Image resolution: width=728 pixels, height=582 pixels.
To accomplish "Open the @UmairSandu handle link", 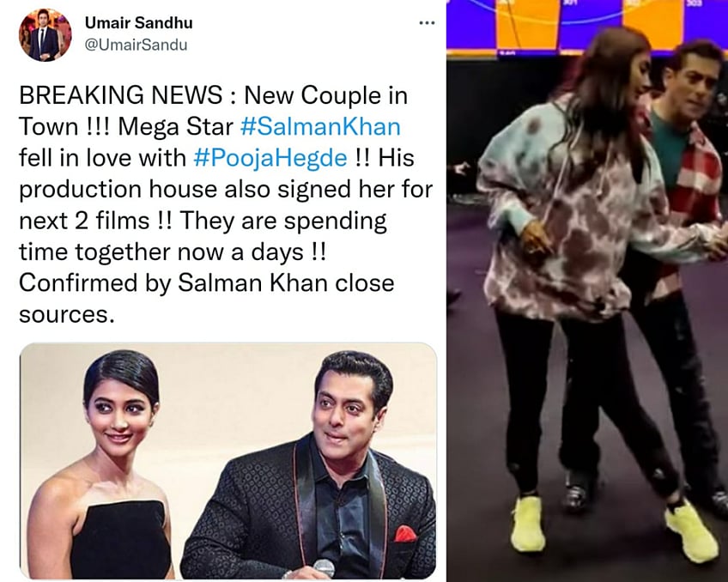I will 136,45.
